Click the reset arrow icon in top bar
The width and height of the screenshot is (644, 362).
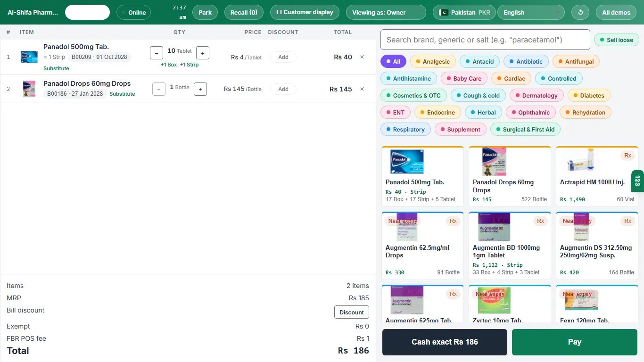tap(580, 12)
